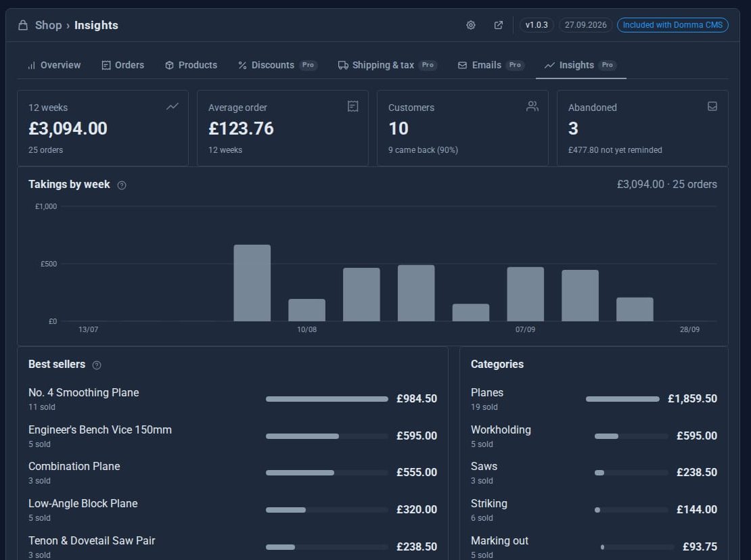
Task: Show help for Takings by week
Action: pos(122,185)
